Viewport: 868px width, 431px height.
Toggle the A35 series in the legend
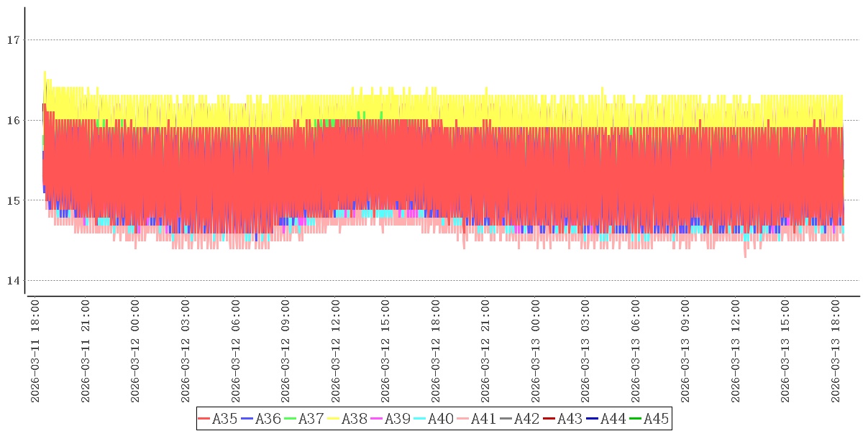coord(224,419)
